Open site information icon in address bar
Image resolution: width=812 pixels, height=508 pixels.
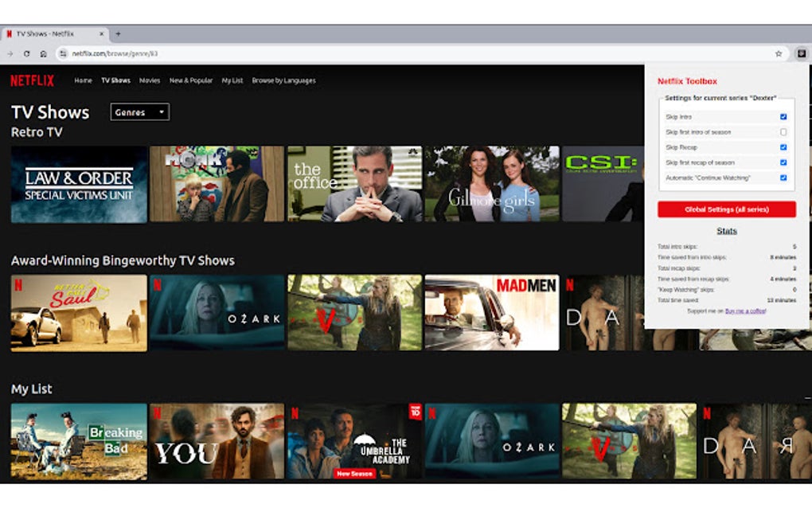click(x=63, y=53)
